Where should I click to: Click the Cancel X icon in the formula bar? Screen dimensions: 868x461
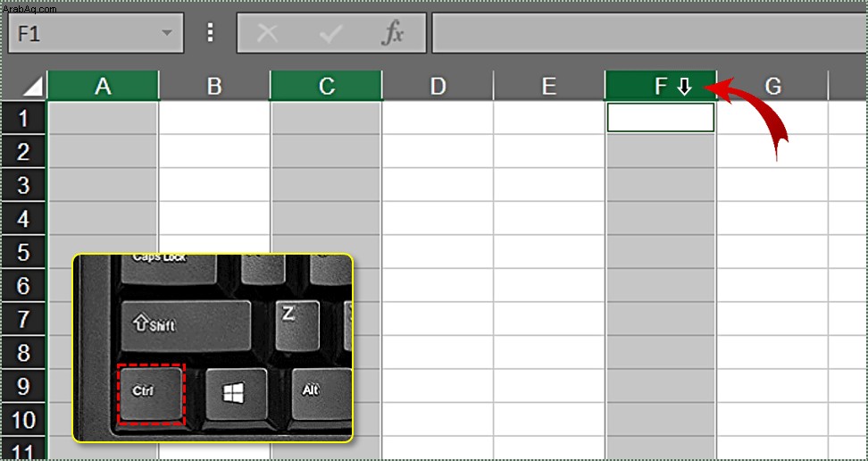pos(267,33)
